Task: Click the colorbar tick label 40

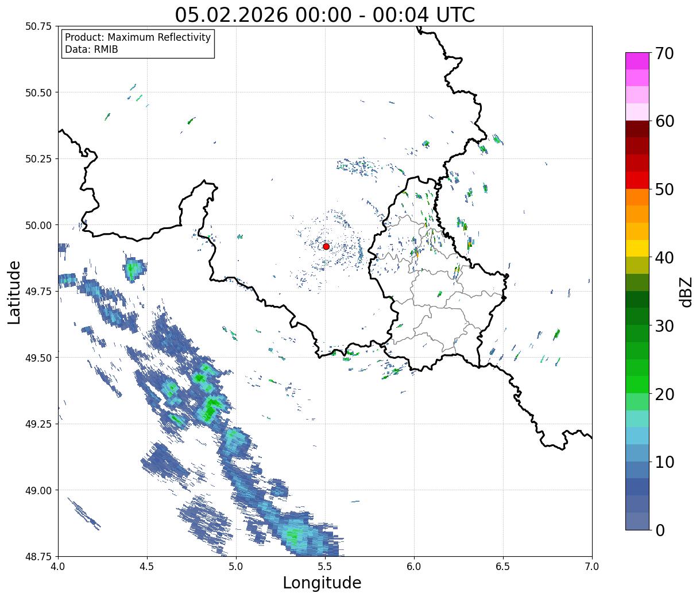Action: (665, 258)
